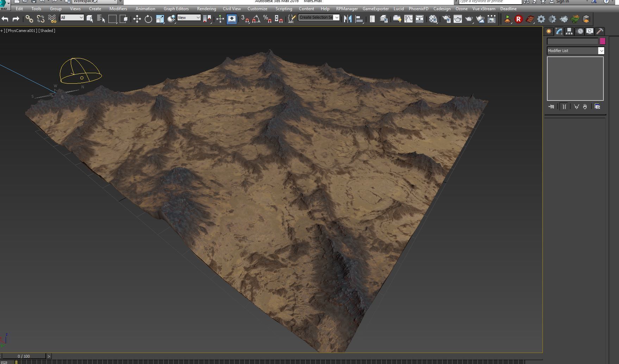
Task: Click the Render Production teapot icon
Action: tap(469, 19)
